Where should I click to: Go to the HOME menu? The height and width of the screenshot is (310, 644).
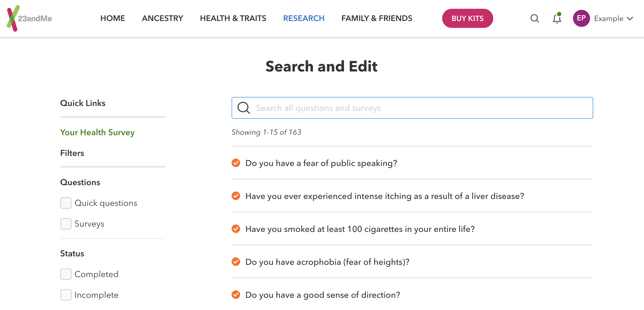pyautogui.click(x=113, y=18)
